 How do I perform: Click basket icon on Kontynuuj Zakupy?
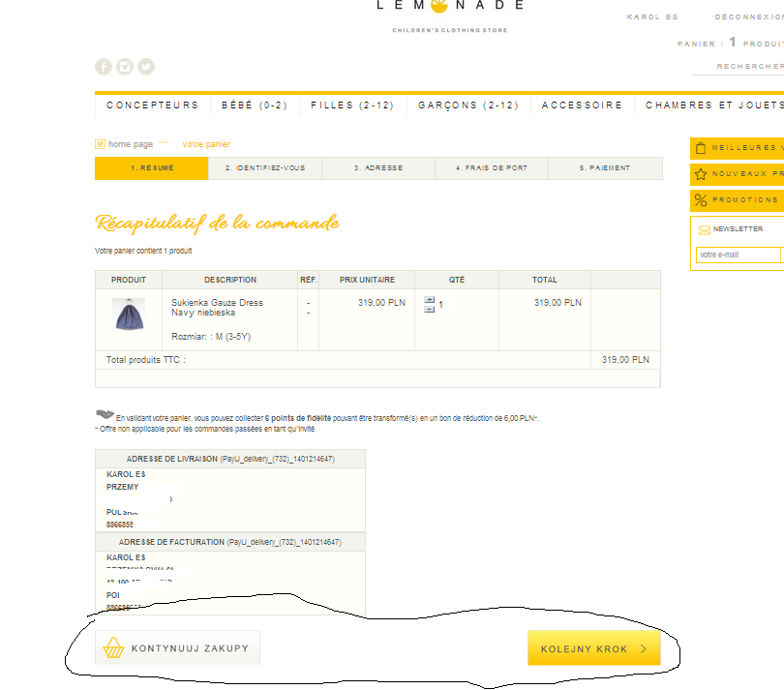pyautogui.click(x=113, y=647)
